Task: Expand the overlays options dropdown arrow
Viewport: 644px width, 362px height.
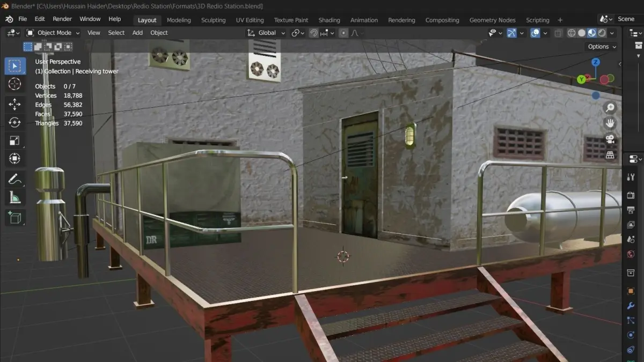Action: coord(545,33)
